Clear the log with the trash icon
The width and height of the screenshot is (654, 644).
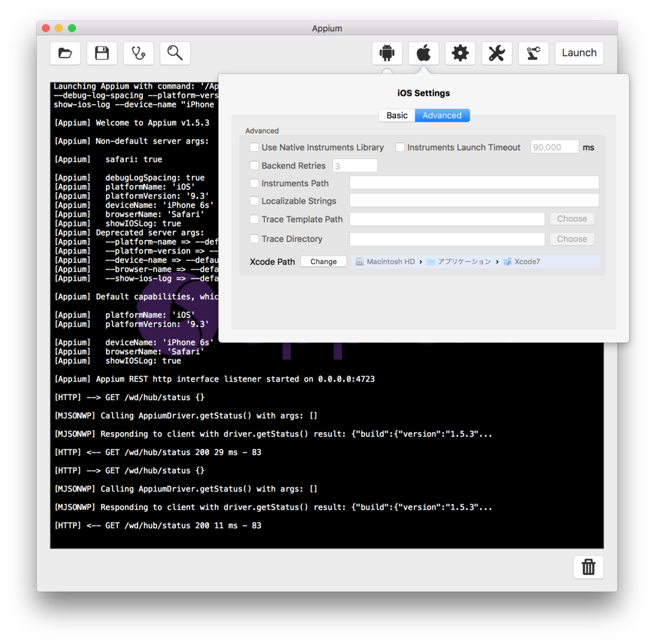click(x=588, y=567)
